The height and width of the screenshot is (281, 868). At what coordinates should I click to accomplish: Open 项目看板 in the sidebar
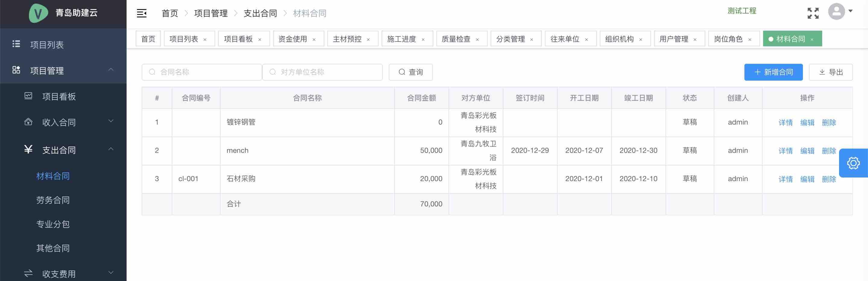coord(59,97)
